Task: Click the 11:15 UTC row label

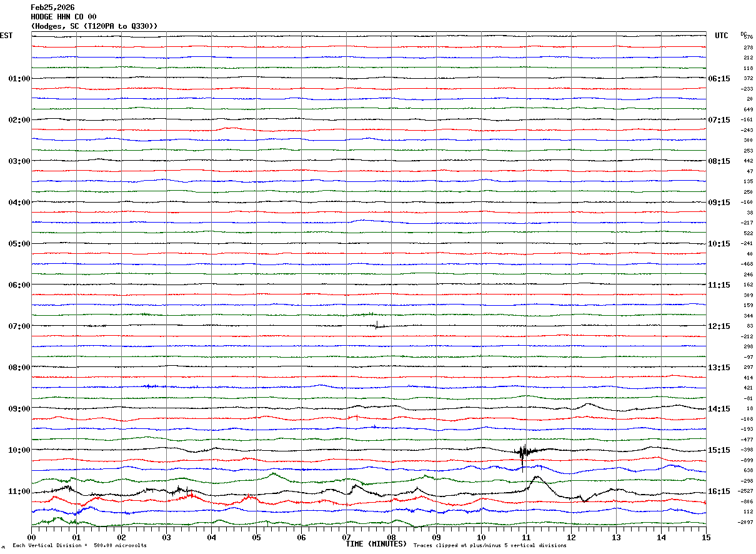Action: (719, 285)
